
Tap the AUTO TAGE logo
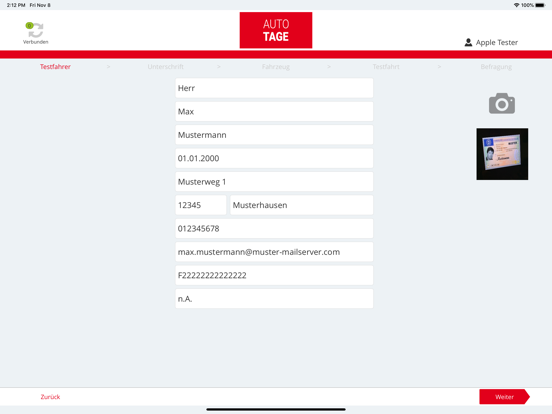(276, 30)
